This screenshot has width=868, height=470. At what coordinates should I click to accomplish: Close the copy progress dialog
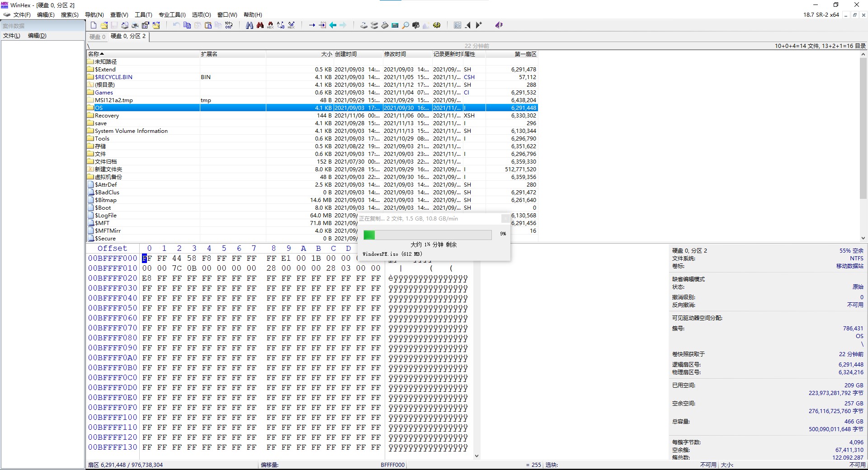505,219
